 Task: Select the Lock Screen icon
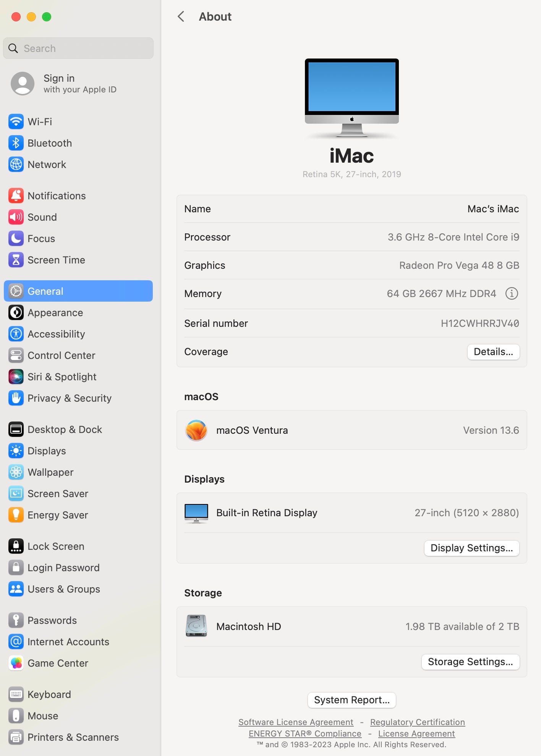point(16,546)
